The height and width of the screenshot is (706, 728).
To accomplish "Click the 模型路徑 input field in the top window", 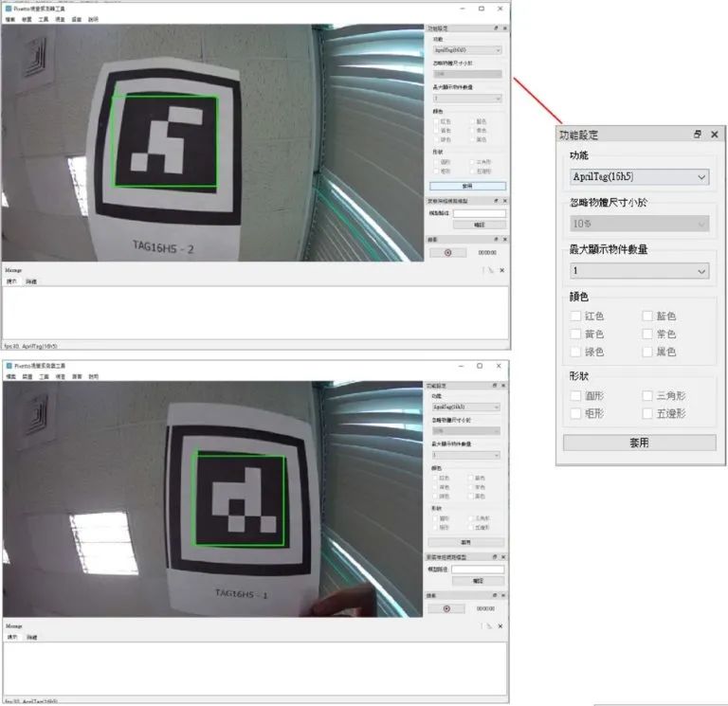I will tap(479, 213).
